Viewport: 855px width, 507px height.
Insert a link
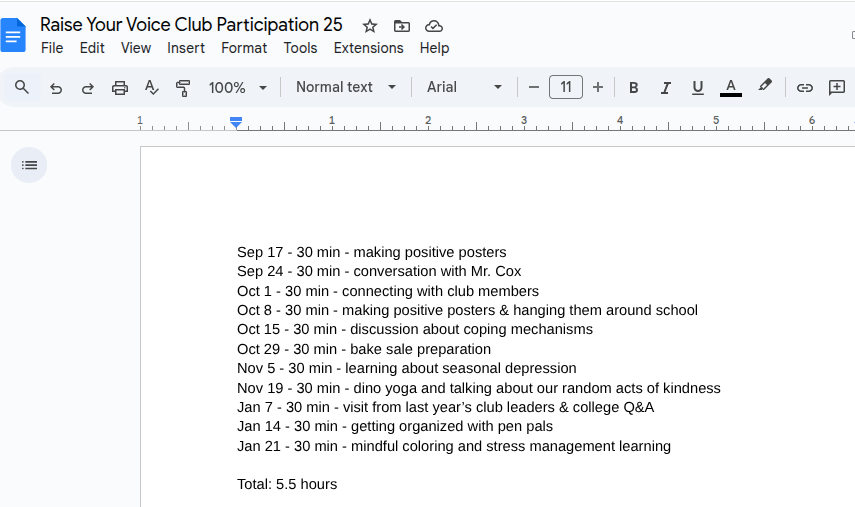point(804,87)
